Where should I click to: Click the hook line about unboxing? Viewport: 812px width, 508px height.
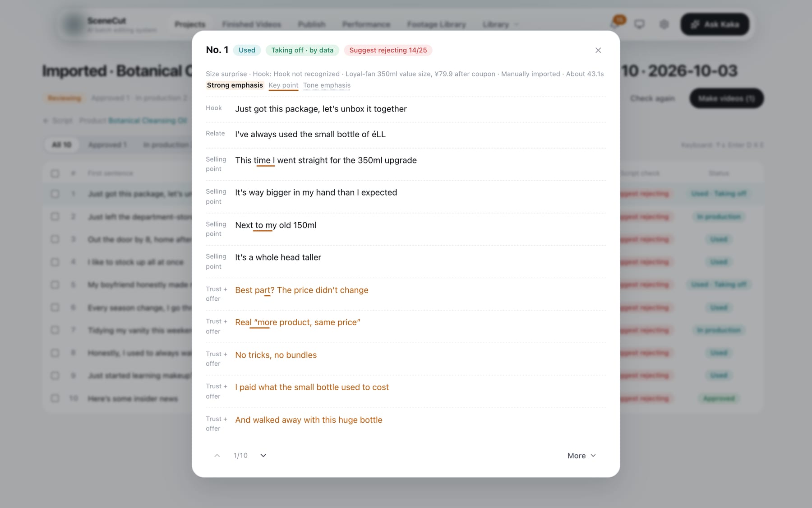(321, 109)
